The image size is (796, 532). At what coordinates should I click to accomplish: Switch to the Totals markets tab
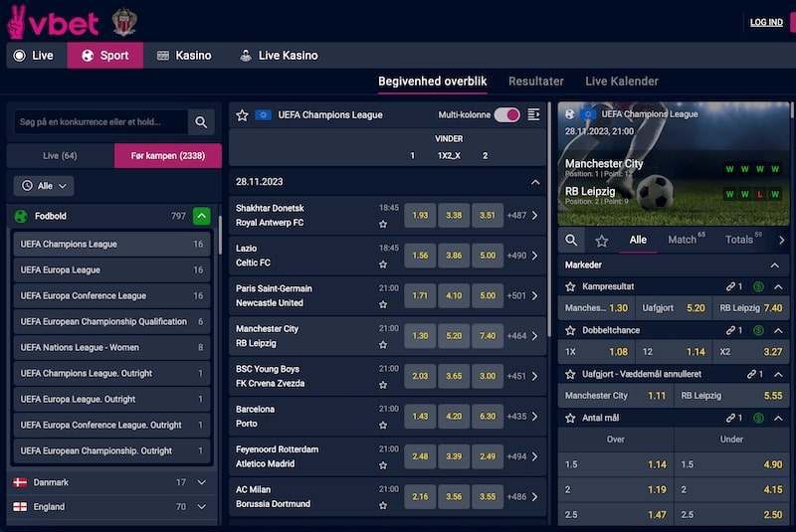[x=742, y=240]
